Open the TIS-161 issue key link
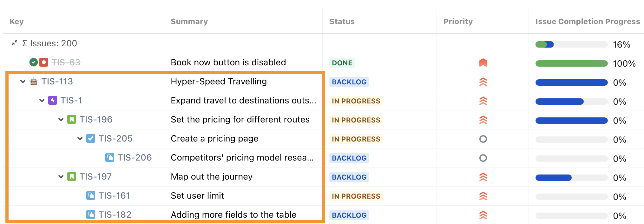This screenshot has width=644, height=224. 114,196
